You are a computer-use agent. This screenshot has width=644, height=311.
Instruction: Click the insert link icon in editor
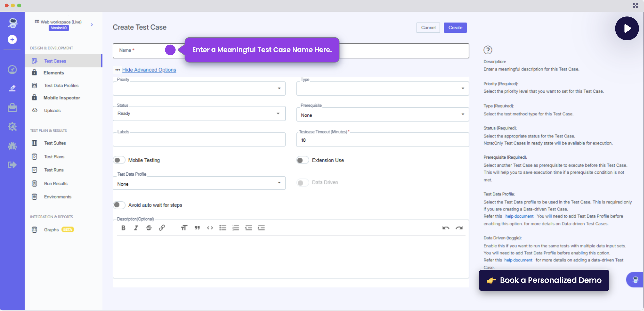(162, 228)
